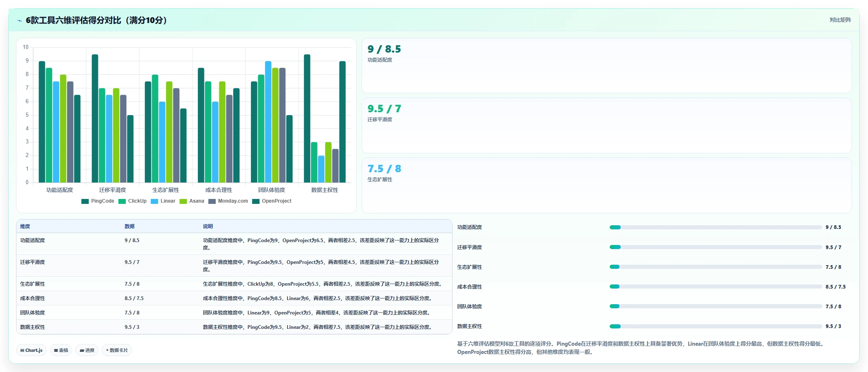Image resolution: width=868 pixels, height=372 pixels.
Task: Toggle the OpenProject legend item
Action: (272, 201)
